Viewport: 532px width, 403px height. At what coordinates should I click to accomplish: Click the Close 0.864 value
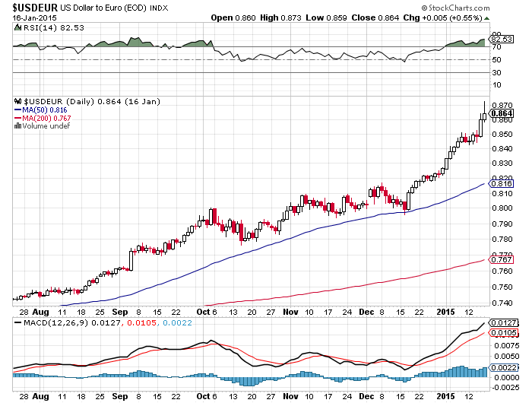375,18
